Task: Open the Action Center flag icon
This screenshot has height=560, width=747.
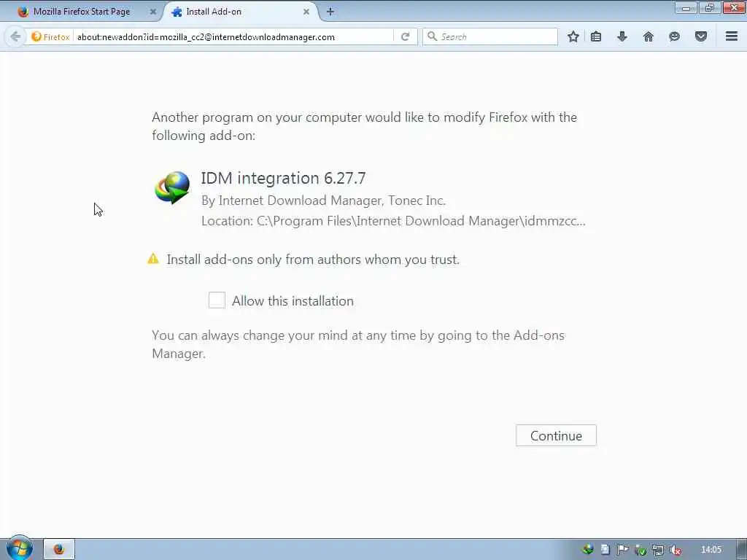Action: 622,550
